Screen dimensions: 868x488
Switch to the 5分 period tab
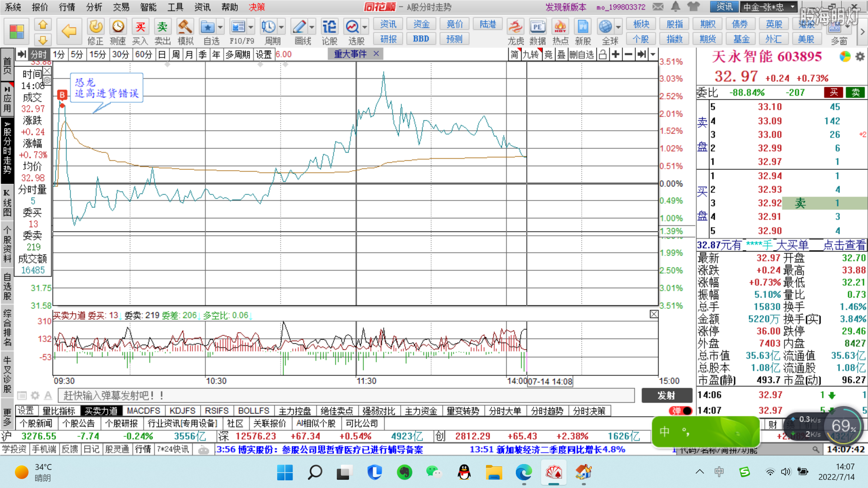point(77,55)
